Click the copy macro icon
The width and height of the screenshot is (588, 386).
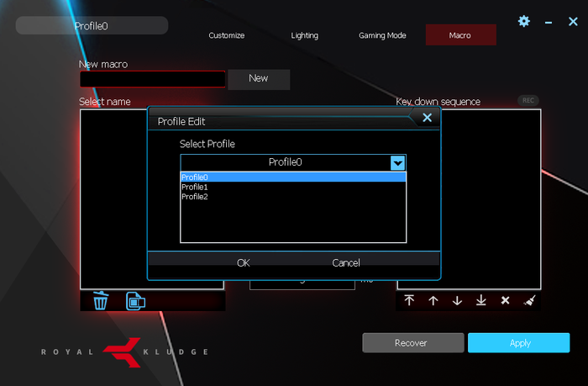point(134,300)
